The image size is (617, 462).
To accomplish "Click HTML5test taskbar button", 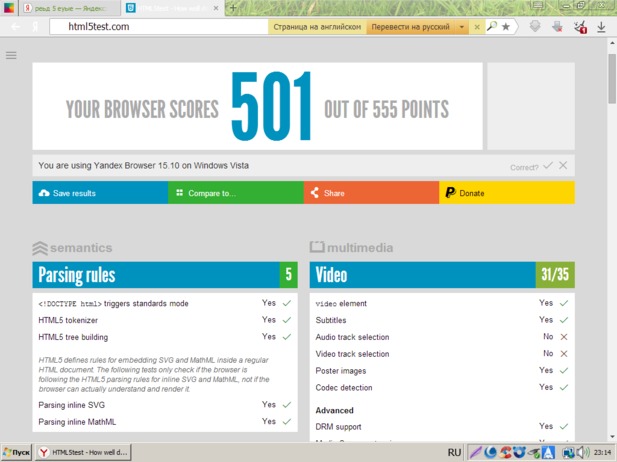I will click(83, 453).
